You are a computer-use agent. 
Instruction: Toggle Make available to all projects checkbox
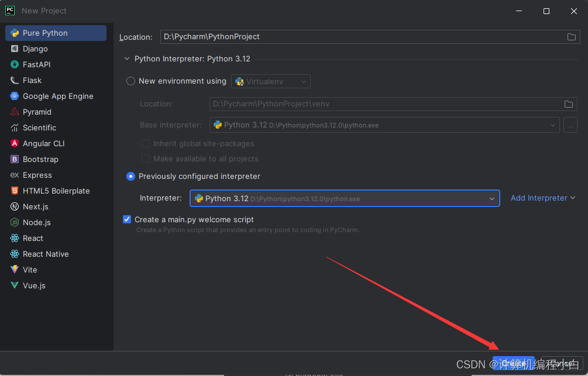click(x=146, y=158)
